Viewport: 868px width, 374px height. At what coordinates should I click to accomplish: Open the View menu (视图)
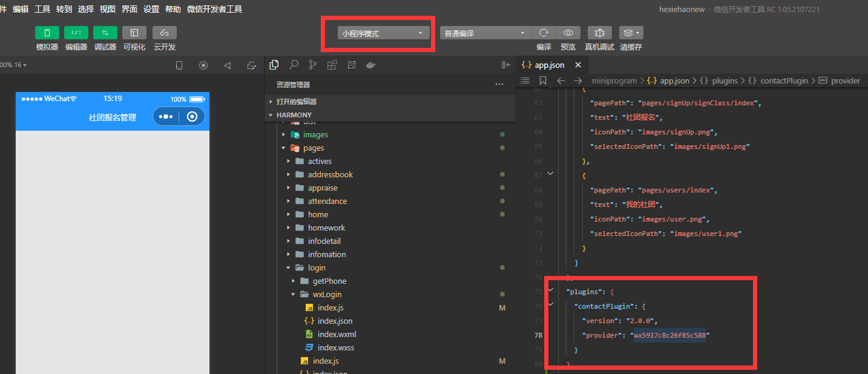point(108,9)
